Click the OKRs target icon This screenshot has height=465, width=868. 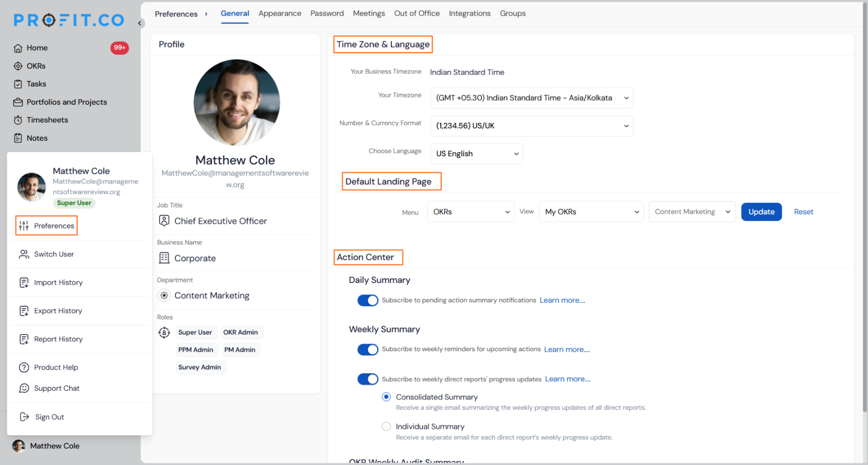coord(18,66)
